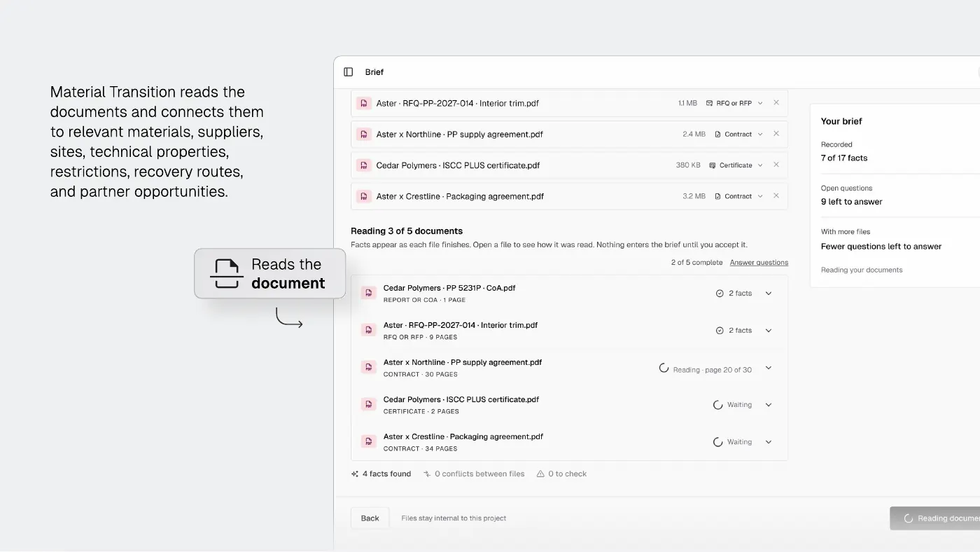Open the Contract type dropdown on the 2.4 MB row

coord(739,134)
